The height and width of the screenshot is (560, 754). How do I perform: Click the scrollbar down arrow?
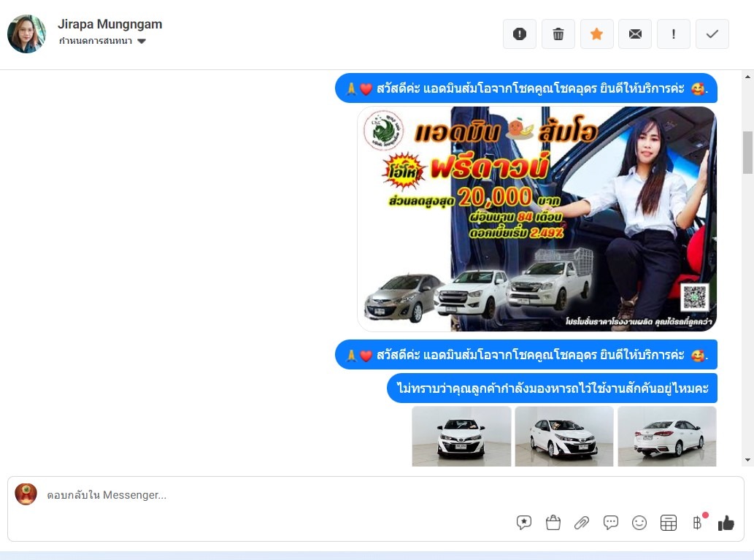pyautogui.click(x=747, y=460)
